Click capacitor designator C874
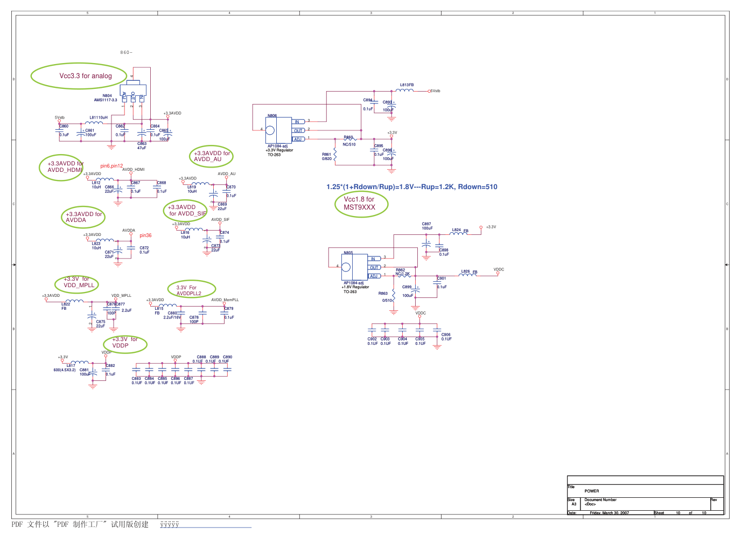Viewport: 756px width, 535px height. coord(225,233)
